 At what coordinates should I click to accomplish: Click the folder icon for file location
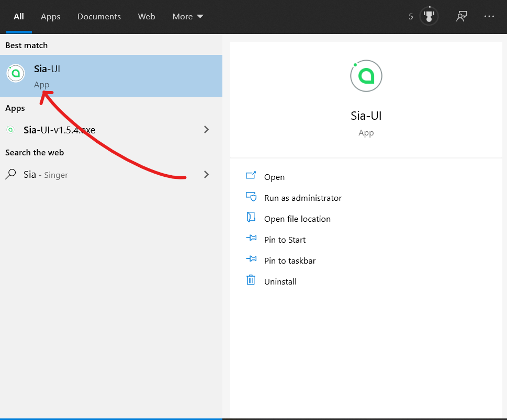[x=251, y=217]
